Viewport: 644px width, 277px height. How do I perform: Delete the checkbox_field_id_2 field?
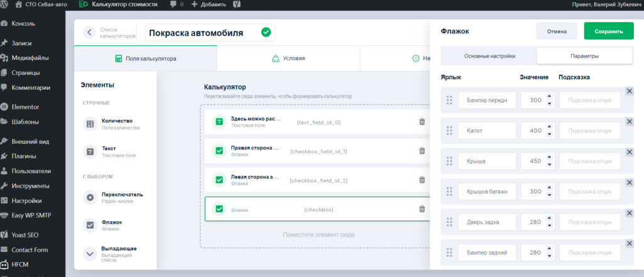tap(422, 180)
